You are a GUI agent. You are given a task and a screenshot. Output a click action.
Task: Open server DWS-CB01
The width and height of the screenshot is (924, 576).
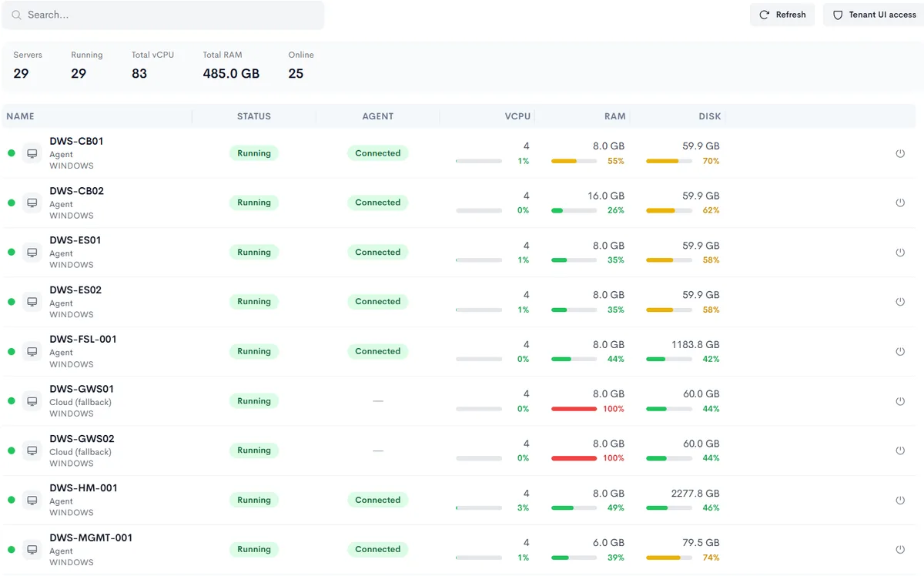pyautogui.click(x=76, y=142)
